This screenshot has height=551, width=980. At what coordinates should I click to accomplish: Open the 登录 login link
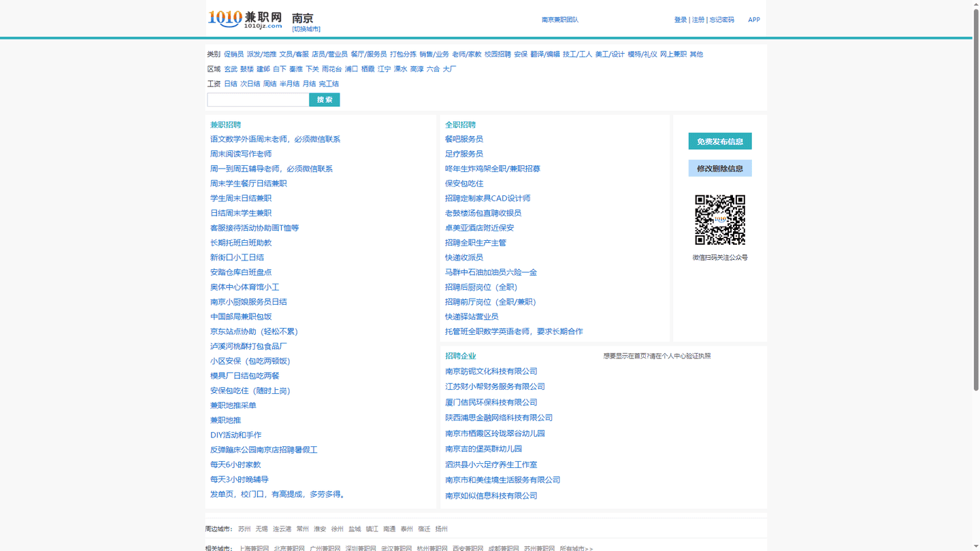[681, 20]
